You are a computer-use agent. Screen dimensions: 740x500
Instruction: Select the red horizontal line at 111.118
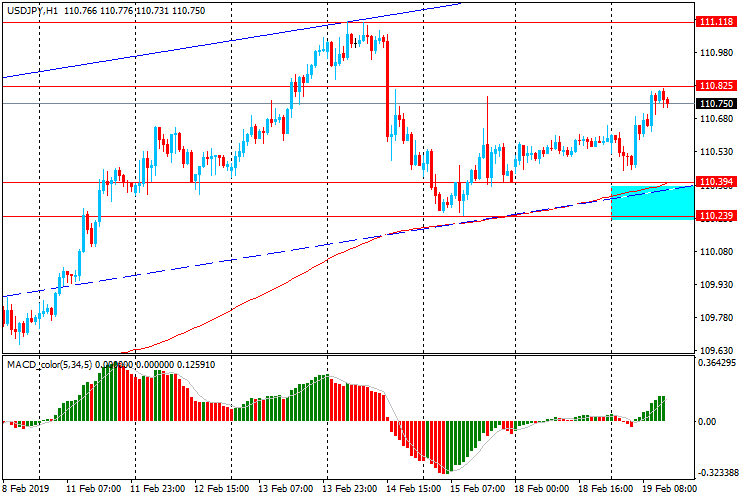click(348, 22)
